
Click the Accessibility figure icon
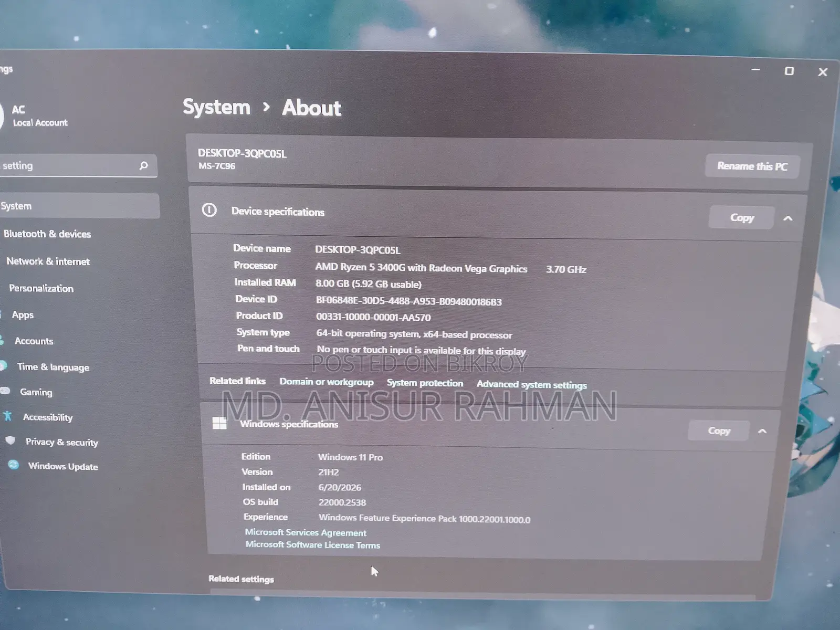point(7,416)
